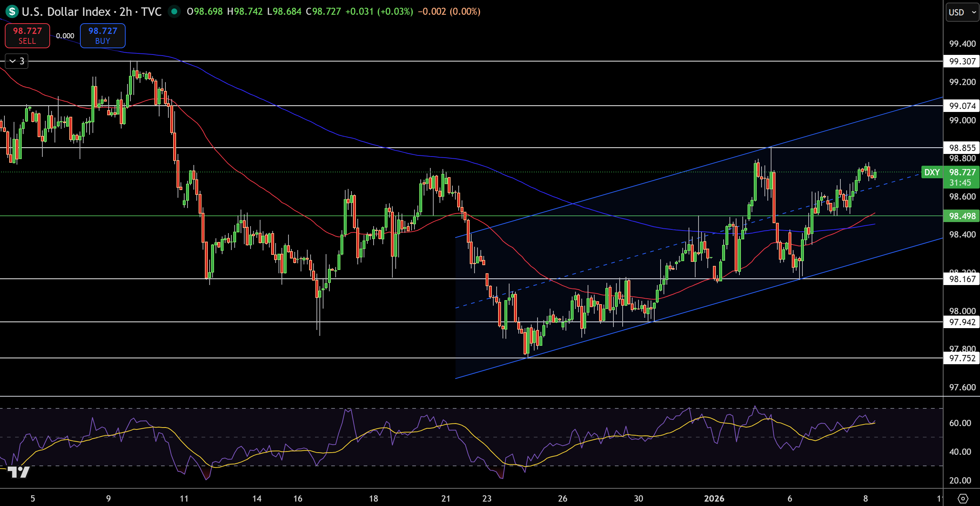Click the 23 date label on time axis
This screenshot has width=980, height=506.
[x=487, y=498]
